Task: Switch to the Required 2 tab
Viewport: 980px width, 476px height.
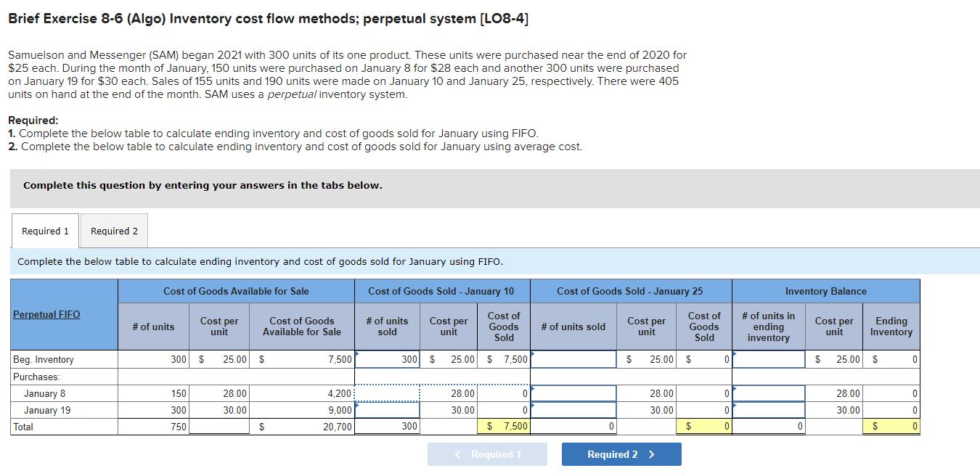Action: [x=113, y=230]
